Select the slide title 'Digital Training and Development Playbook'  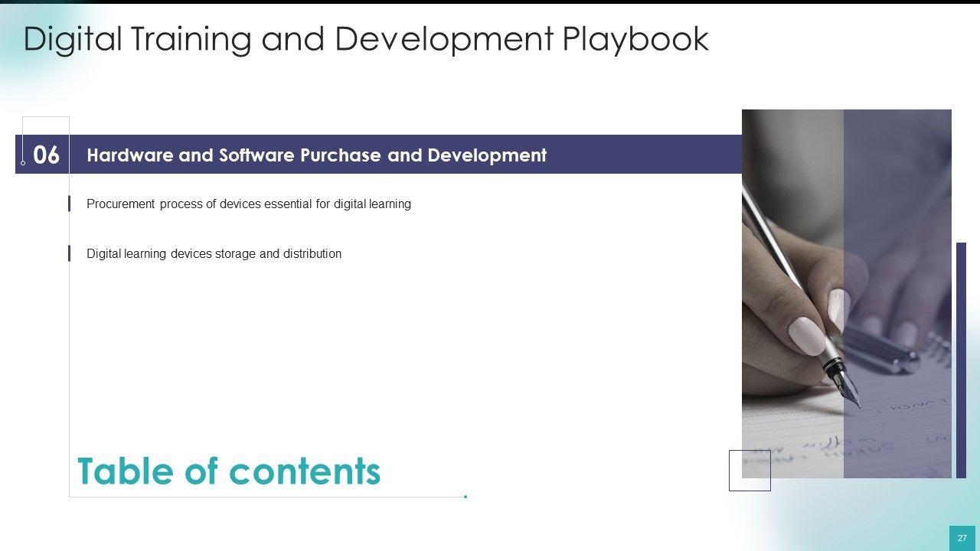point(366,40)
